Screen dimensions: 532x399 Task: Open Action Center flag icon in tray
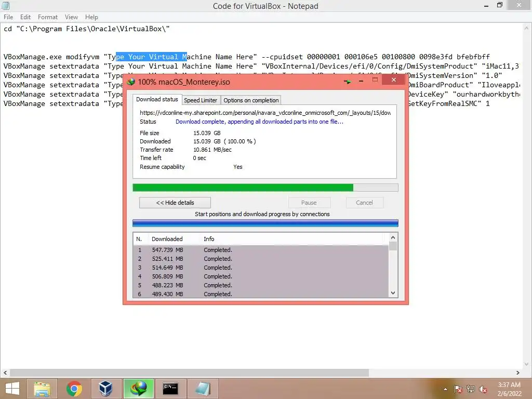point(458,389)
